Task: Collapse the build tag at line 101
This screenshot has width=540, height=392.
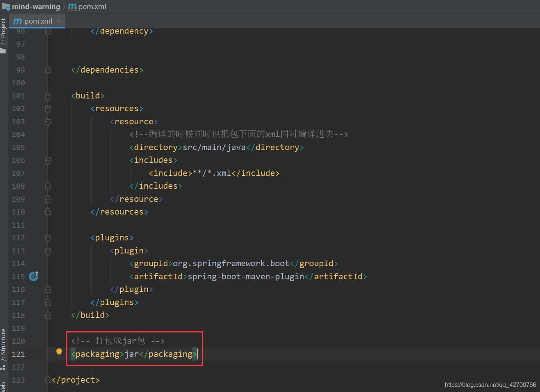Action: [48, 96]
